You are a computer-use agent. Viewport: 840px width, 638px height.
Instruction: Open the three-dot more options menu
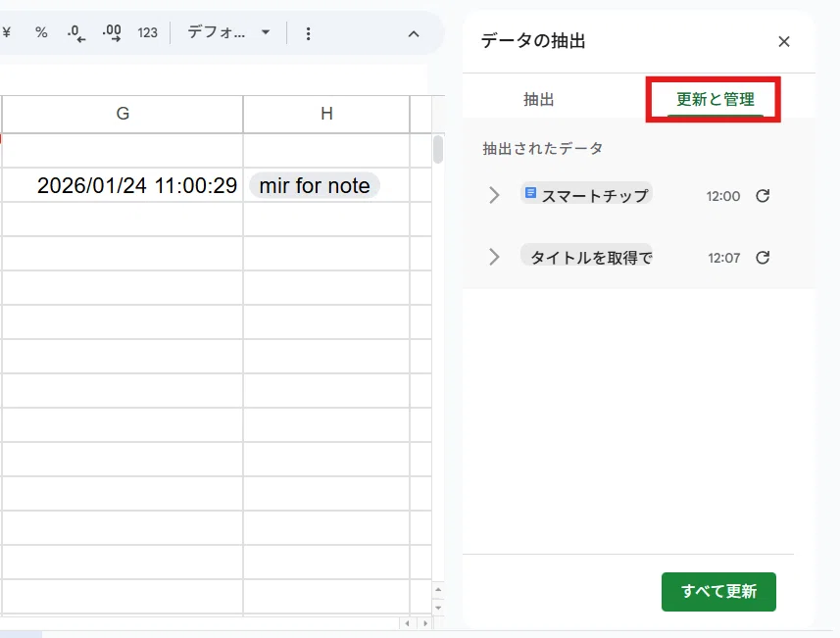[308, 33]
